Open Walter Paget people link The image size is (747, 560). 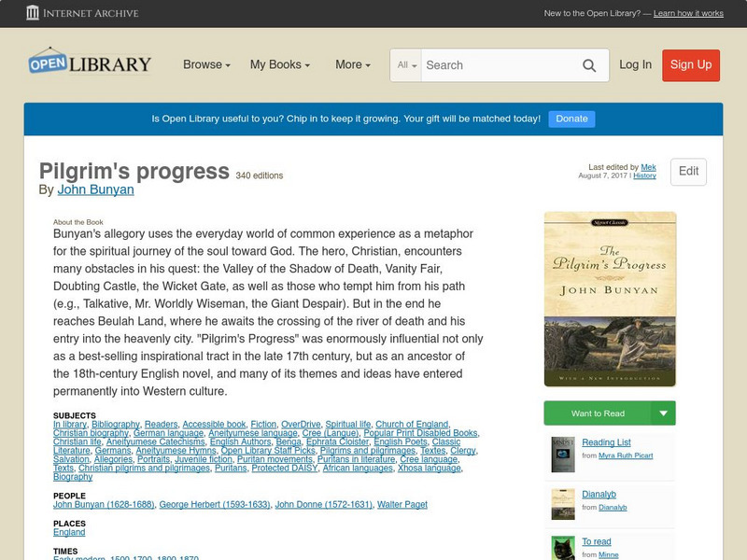[402, 504]
